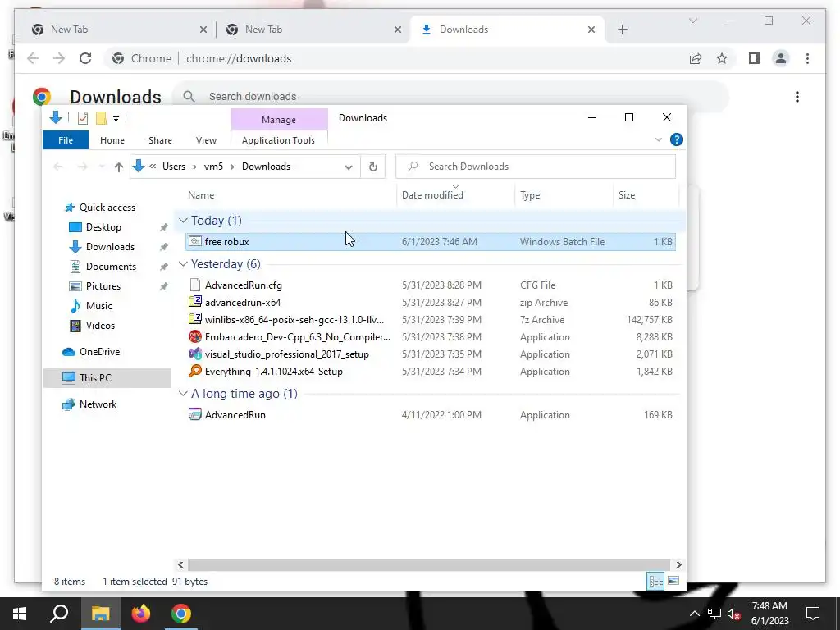The image size is (840, 630).
Task: Collapse the Today group
Action: tap(183, 221)
